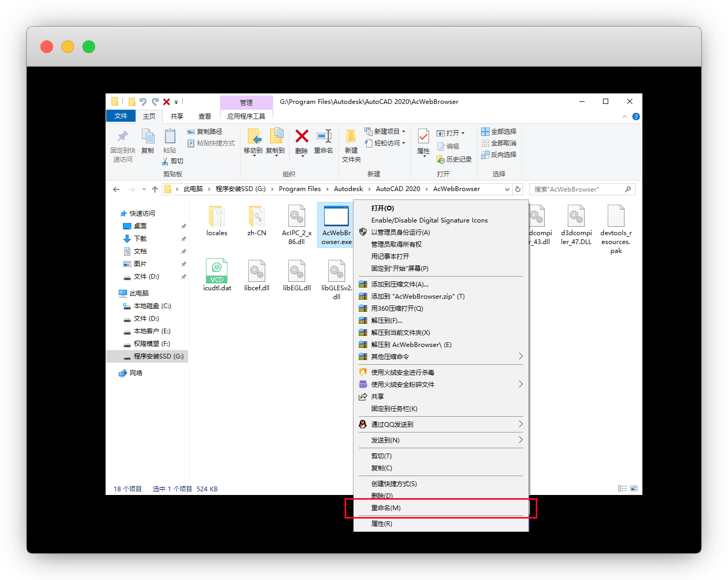Screen dimensions: 728x580
Task: Click the Move To ribbon icon
Action: pyautogui.click(x=253, y=137)
